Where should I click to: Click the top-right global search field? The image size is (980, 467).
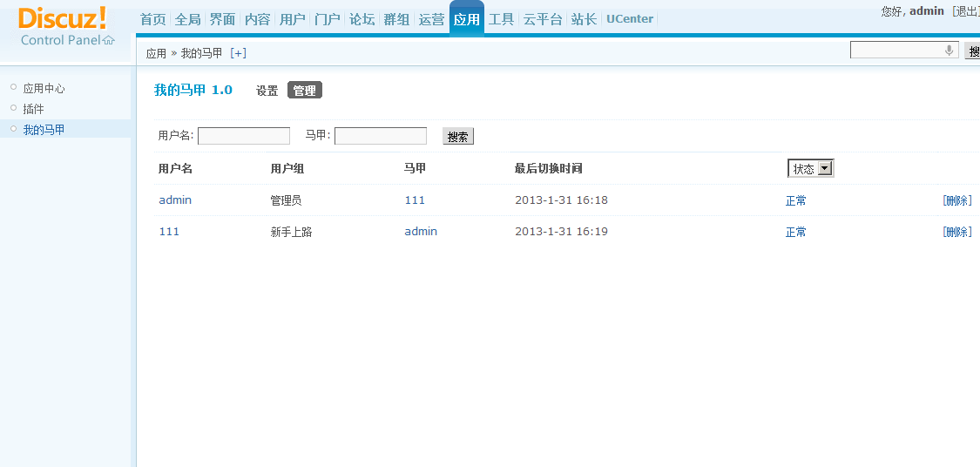tap(897, 51)
